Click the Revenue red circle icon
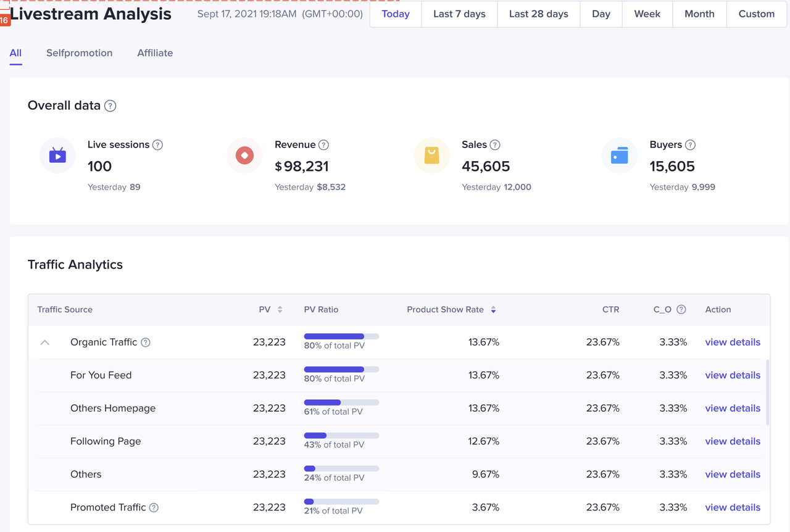Image resolution: width=790 pixels, height=532 pixels. click(244, 156)
